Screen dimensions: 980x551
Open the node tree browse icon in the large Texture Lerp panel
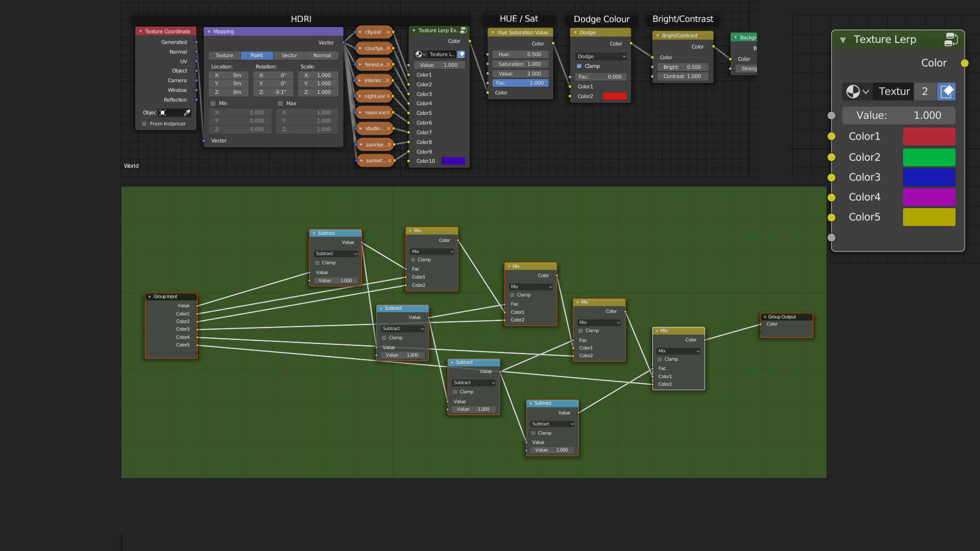857,91
